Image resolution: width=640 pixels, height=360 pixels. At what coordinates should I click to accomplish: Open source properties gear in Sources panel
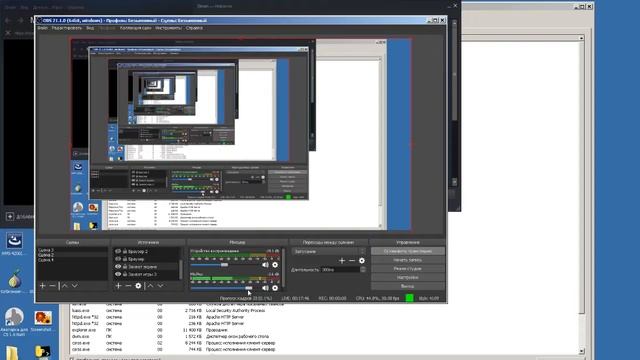click(x=138, y=286)
